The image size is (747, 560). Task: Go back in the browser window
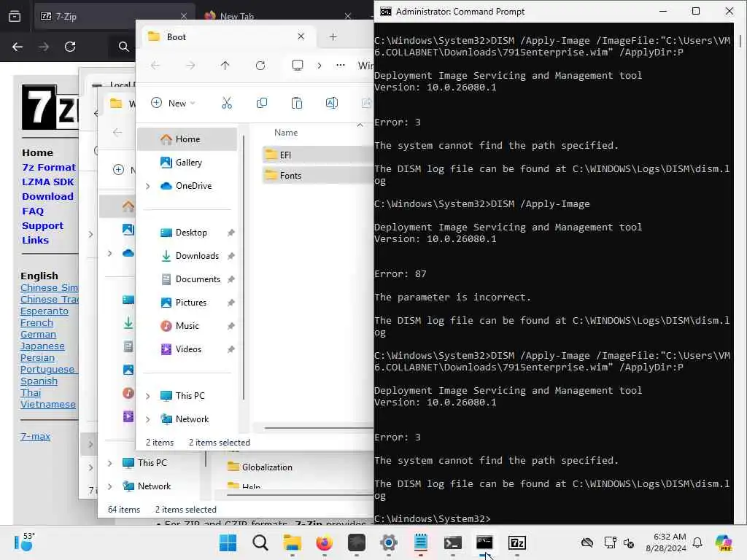coord(18,47)
